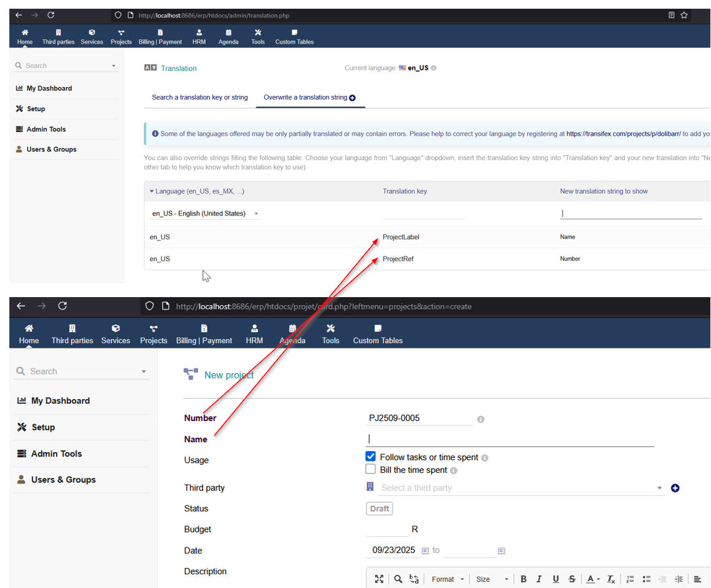Viewport: 711px width, 588px height.
Task: Open the transifex.com projects link
Action: click(x=623, y=133)
